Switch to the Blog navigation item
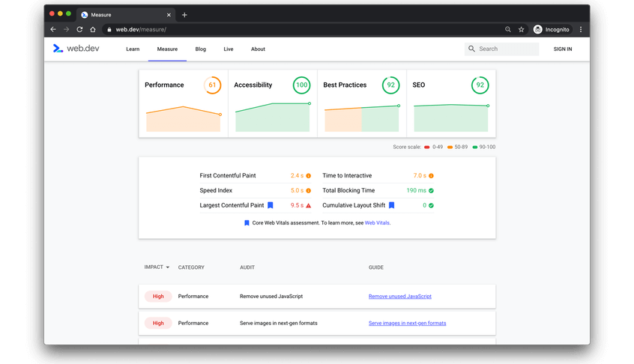This screenshot has height=364, width=634. tap(200, 49)
